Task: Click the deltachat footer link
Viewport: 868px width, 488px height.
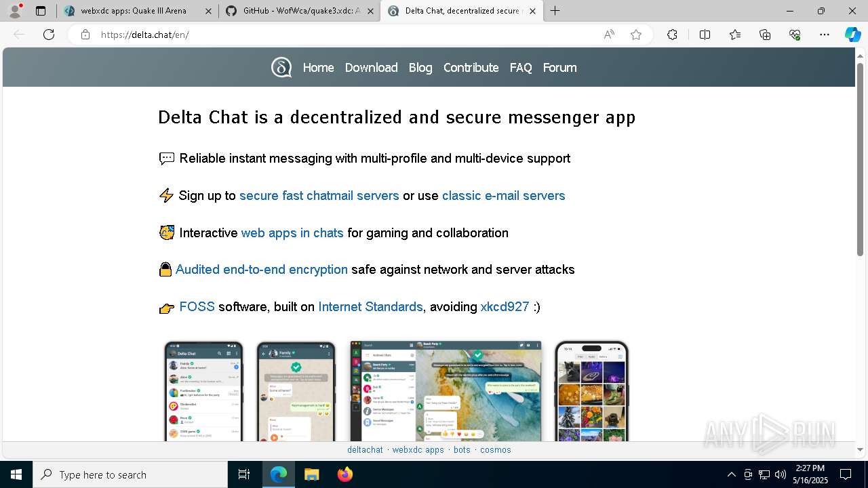Action: [x=365, y=450]
